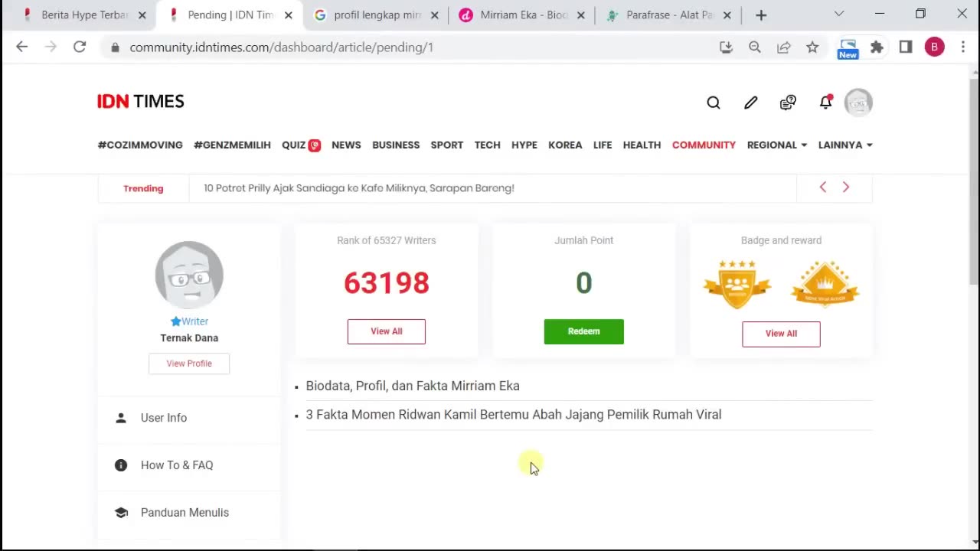980x551 pixels.
Task: Open a new browser tab
Action: click(761, 15)
